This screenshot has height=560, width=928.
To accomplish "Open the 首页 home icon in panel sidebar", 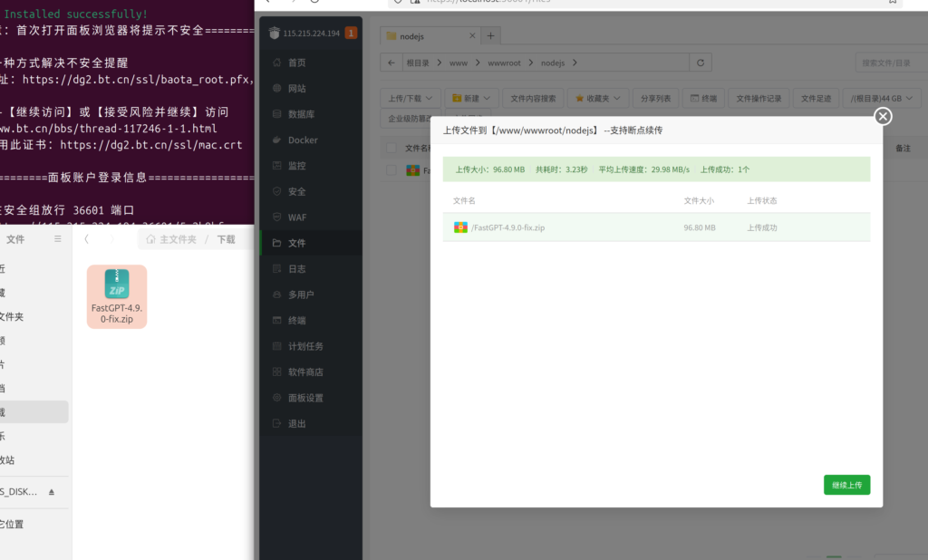I will pyautogui.click(x=276, y=63).
